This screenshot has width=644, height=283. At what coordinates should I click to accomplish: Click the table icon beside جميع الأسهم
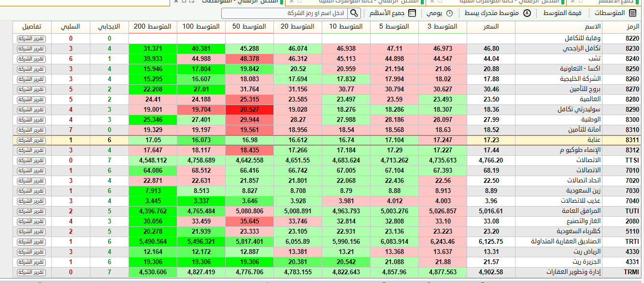click(412, 13)
